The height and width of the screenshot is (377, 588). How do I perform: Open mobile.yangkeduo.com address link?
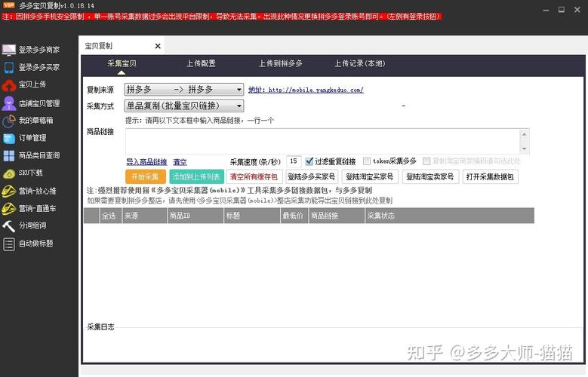click(306, 90)
